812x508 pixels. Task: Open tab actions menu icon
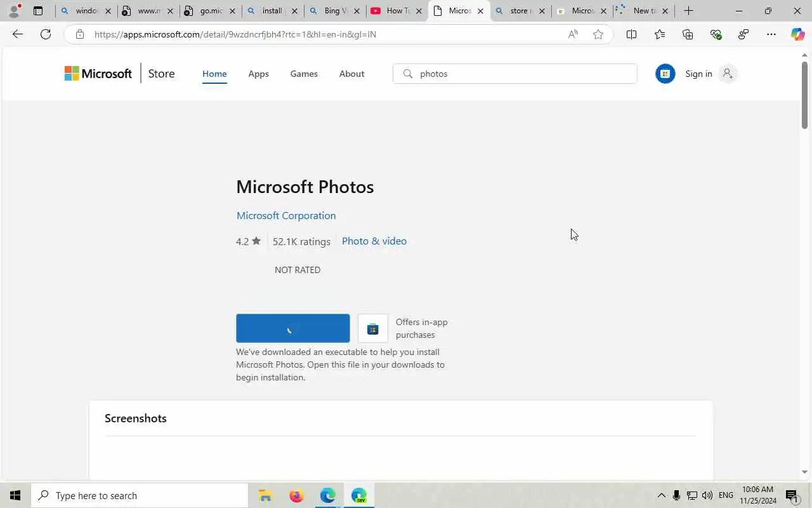(38, 11)
